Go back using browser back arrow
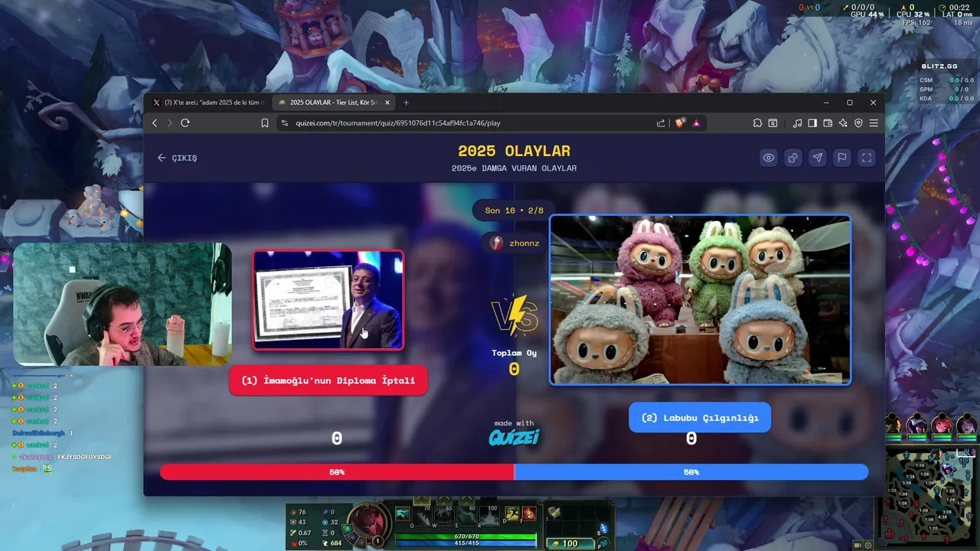 (155, 123)
